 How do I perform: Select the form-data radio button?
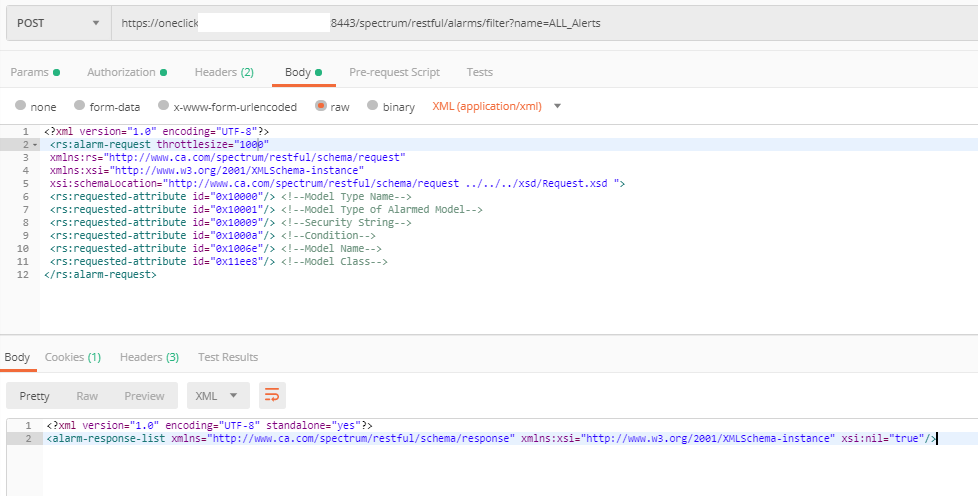pos(79,105)
